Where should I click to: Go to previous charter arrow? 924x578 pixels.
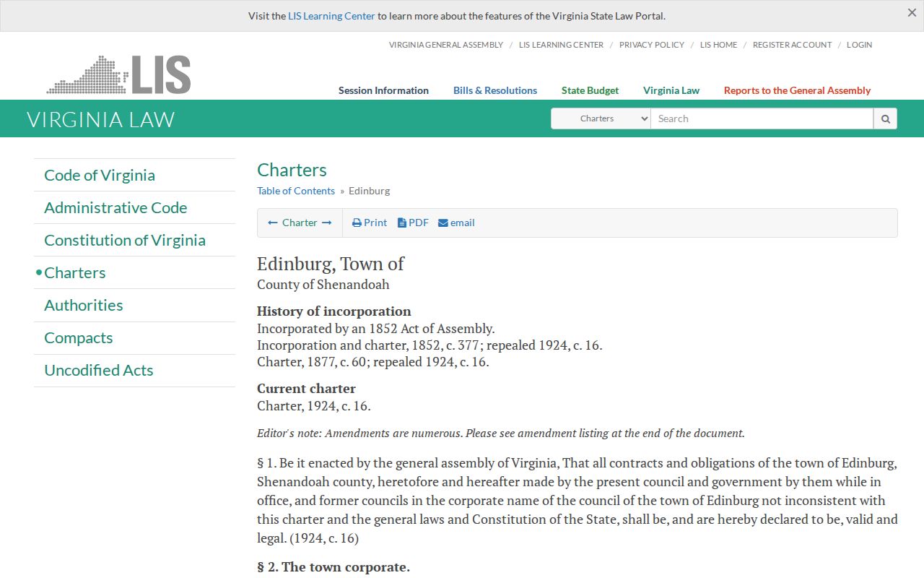(x=272, y=223)
